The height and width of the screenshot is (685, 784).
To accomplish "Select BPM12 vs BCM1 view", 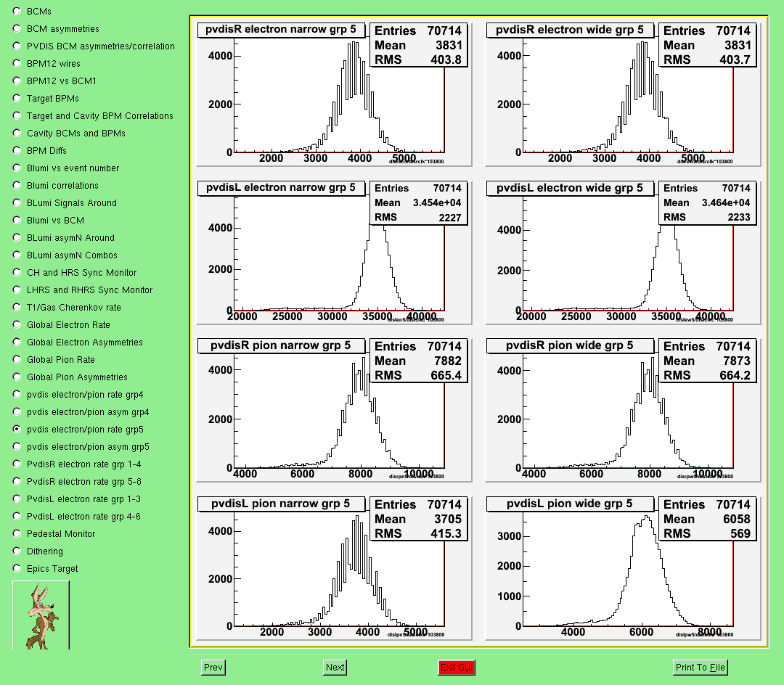I will [17, 81].
